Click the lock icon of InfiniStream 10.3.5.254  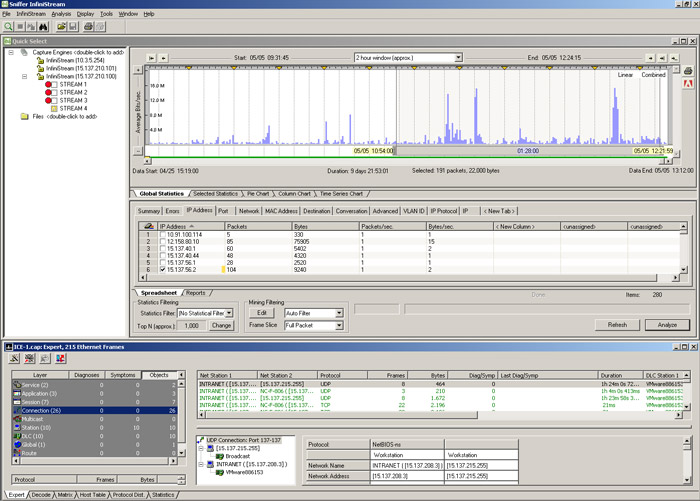pyautogui.click(x=40, y=60)
